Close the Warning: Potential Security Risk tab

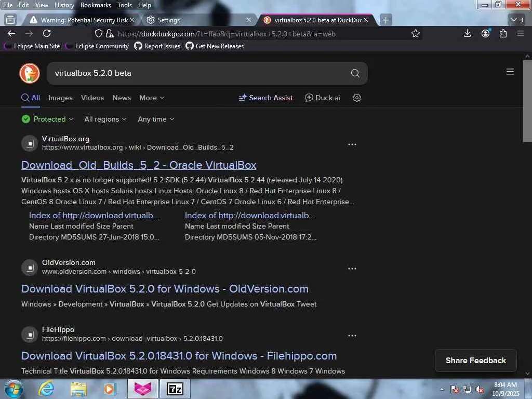(x=132, y=20)
